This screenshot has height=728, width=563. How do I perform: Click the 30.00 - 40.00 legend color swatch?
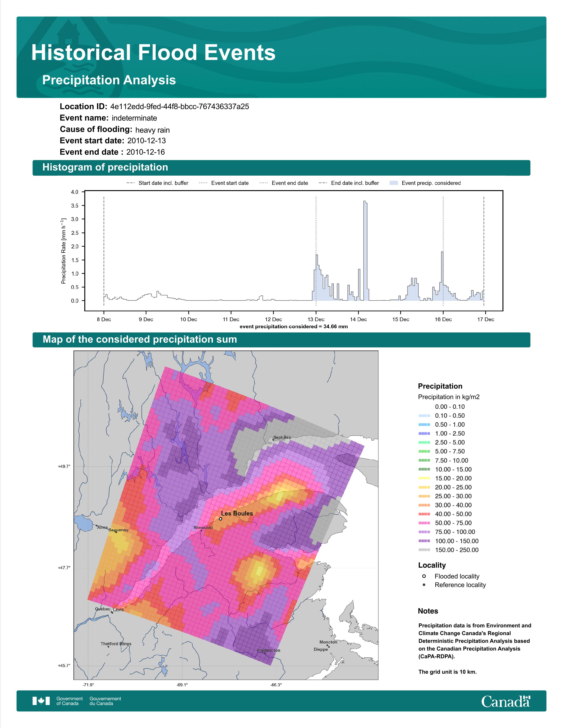(424, 505)
